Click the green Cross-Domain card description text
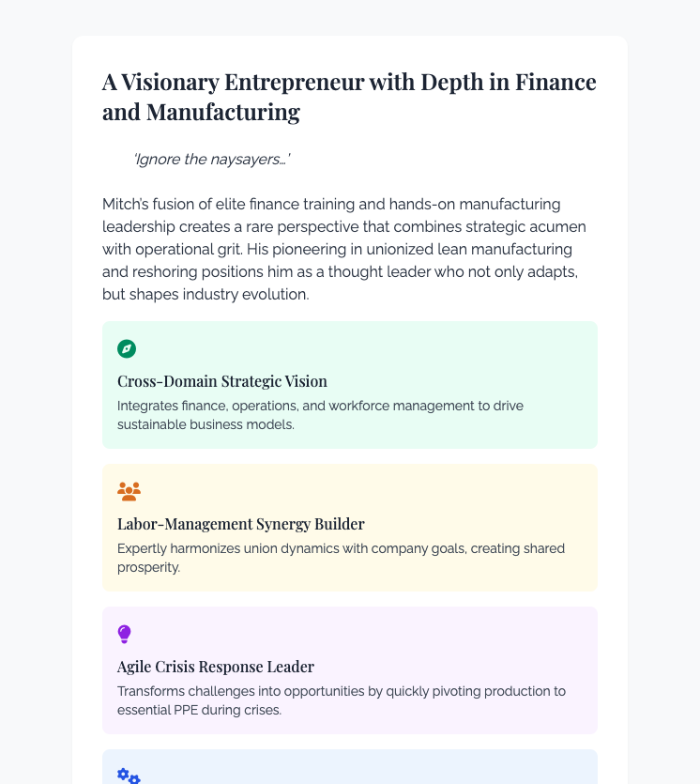 320,415
